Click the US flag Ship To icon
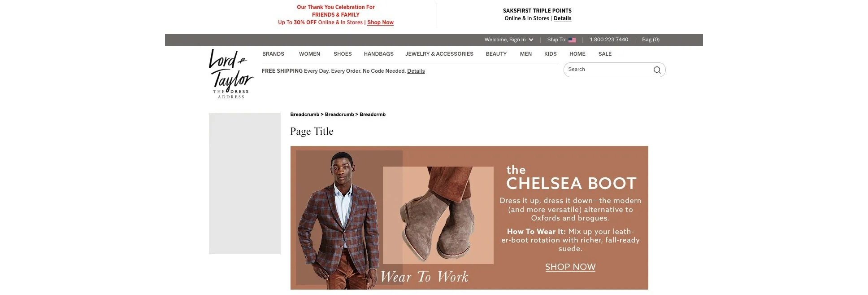This screenshot has height=295, width=868. coord(572,40)
